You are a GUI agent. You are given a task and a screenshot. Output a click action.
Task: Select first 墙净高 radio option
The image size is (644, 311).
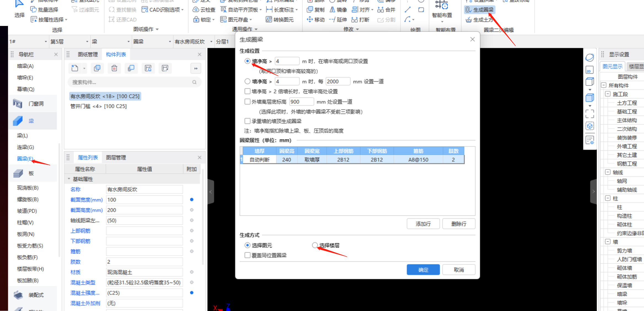pyautogui.click(x=247, y=61)
